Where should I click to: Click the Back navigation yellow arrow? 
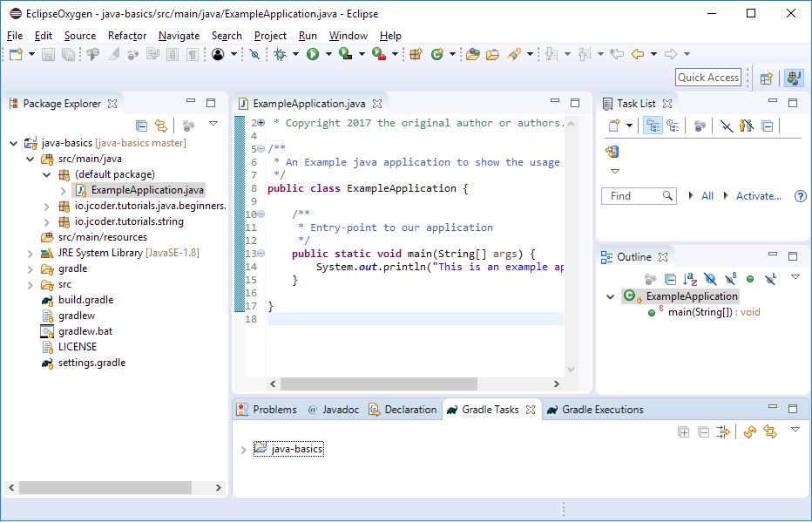[638, 54]
